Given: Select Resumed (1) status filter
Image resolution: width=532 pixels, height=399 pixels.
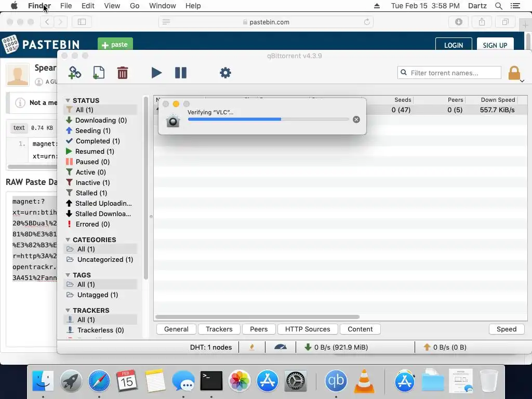Looking at the screenshot, I should [x=100, y=151].
